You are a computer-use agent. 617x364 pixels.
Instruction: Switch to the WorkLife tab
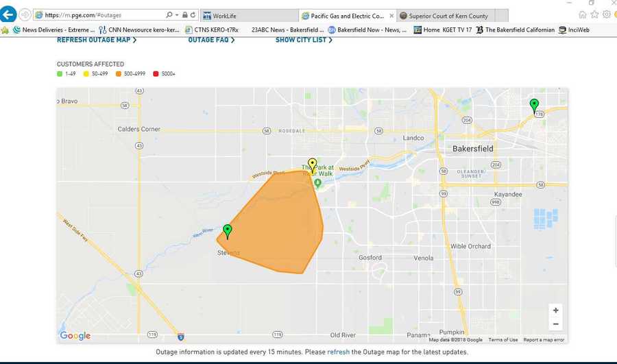(250, 16)
